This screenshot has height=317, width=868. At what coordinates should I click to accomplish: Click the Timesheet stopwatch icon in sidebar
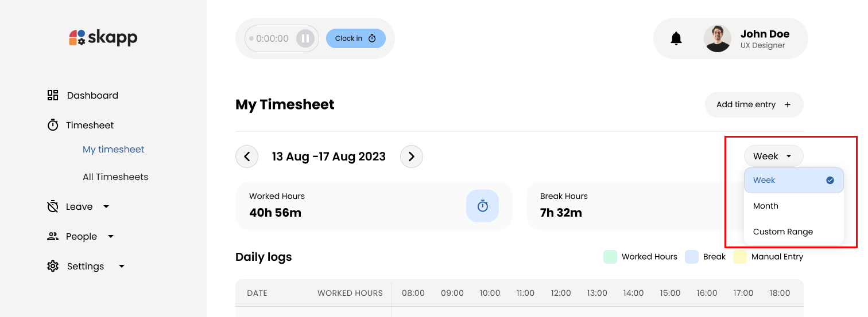click(x=53, y=125)
